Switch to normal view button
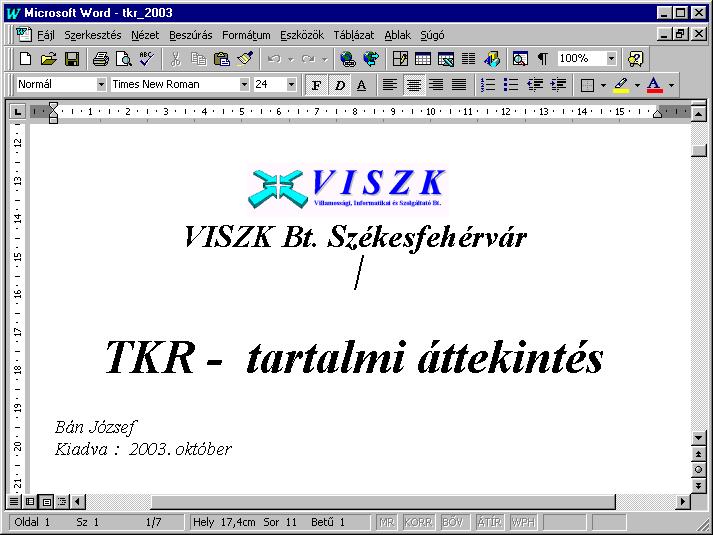This screenshot has height=535, width=713. [14, 501]
